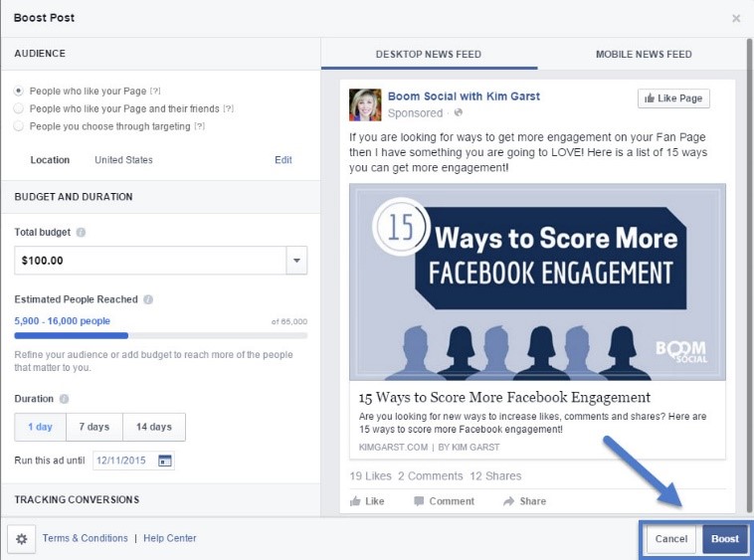The width and height of the screenshot is (754, 560).
Task: Click the estimated reach progress bar
Action: point(160,335)
